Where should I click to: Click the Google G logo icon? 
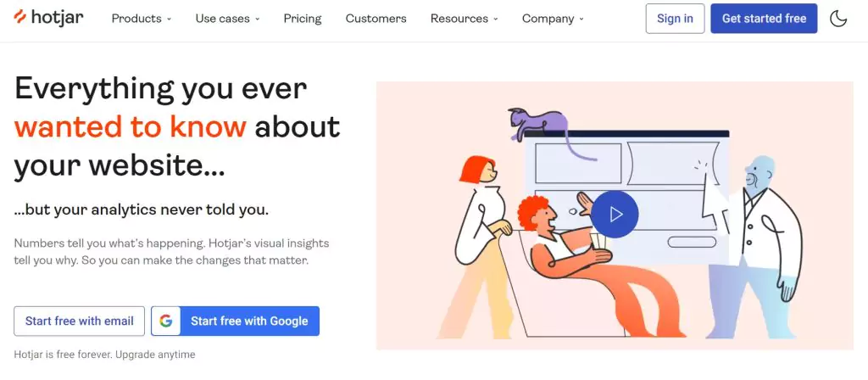click(x=166, y=321)
